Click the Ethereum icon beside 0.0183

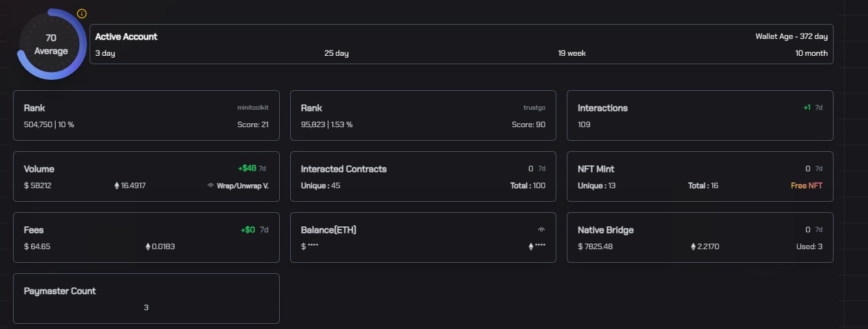click(x=148, y=247)
